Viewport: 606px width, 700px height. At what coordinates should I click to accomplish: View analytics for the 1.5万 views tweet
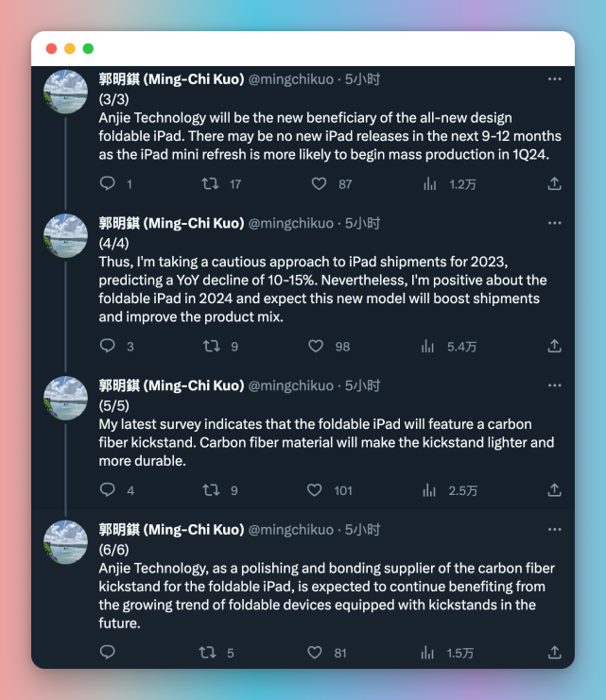[x=430, y=652]
